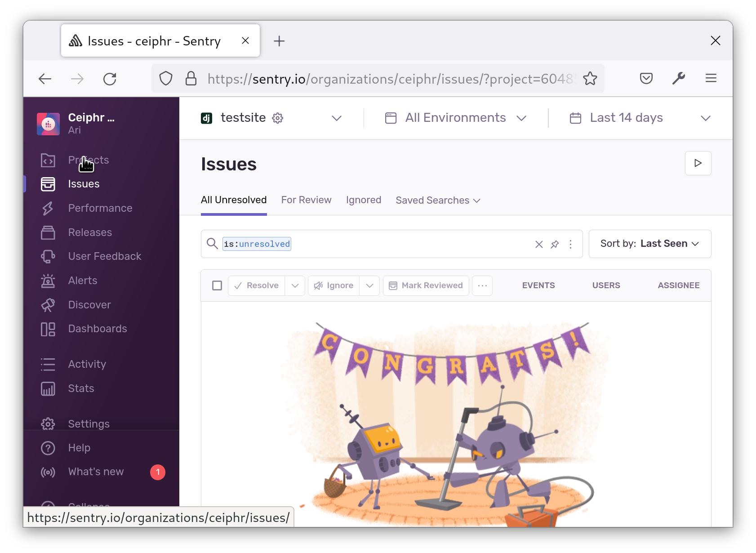Select the Performance sidebar icon
This screenshot has height=553, width=756.
click(48, 208)
